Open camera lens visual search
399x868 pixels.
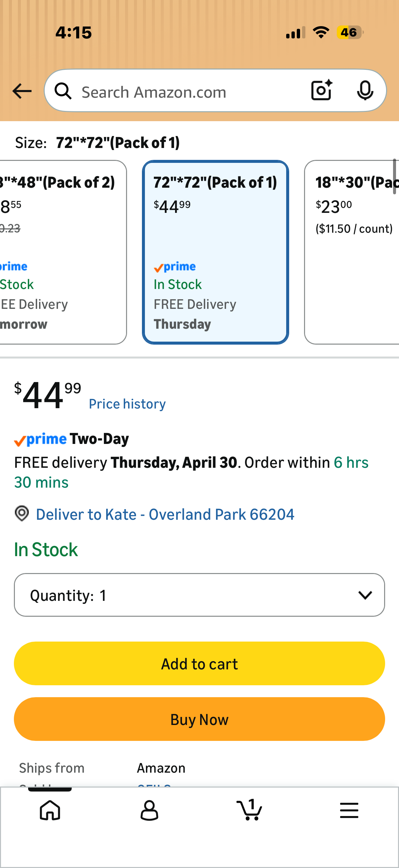[322, 91]
